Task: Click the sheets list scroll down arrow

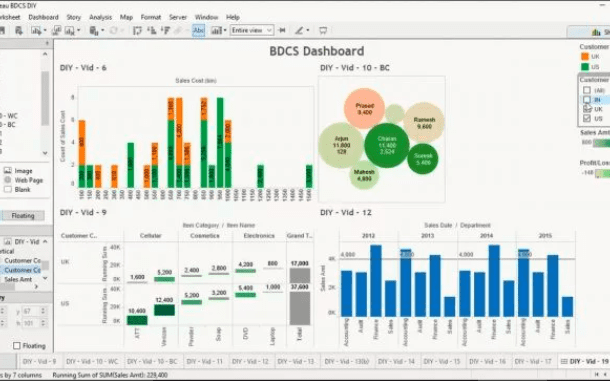Action: [45, 153]
